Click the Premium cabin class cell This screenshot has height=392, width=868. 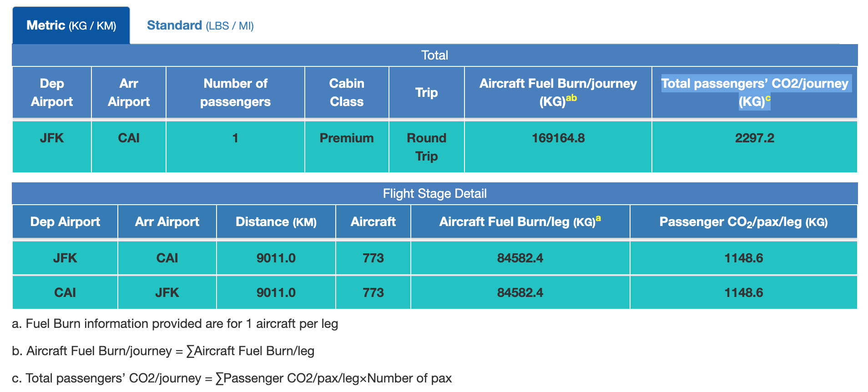tap(347, 138)
